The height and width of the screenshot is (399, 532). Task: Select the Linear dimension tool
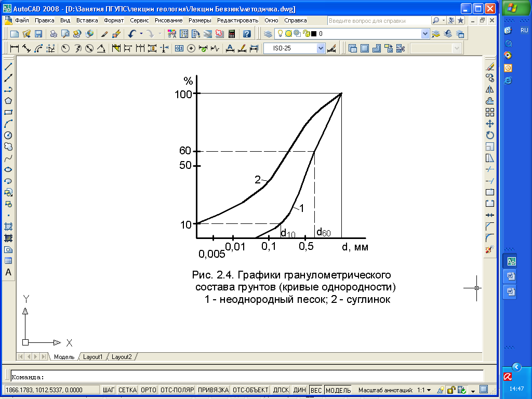click(14, 48)
